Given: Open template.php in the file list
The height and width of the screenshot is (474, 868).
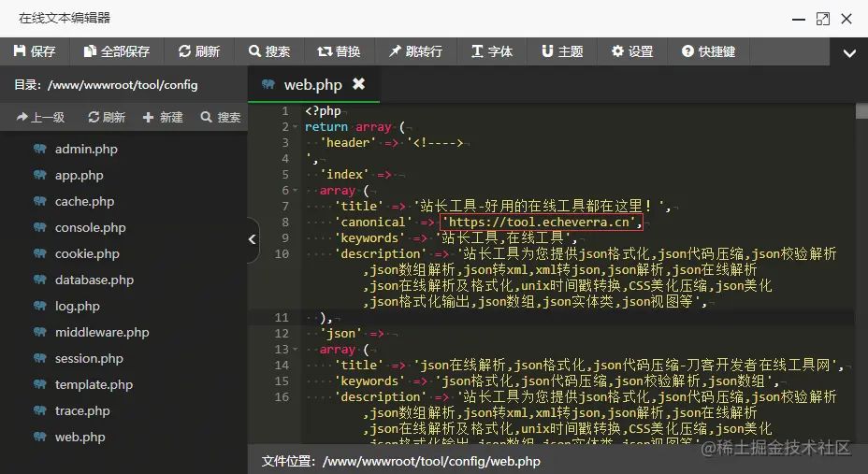Looking at the screenshot, I should click(94, 384).
